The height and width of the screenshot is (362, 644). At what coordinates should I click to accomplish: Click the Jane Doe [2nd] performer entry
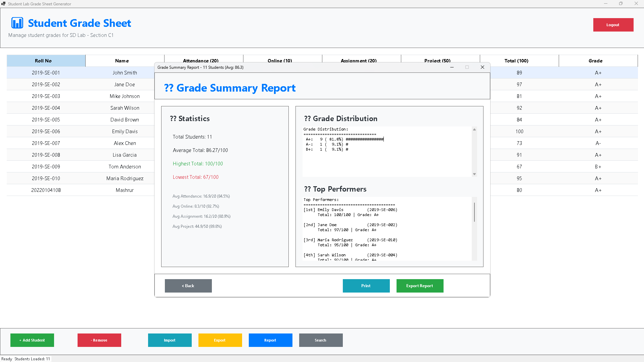(x=350, y=227)
